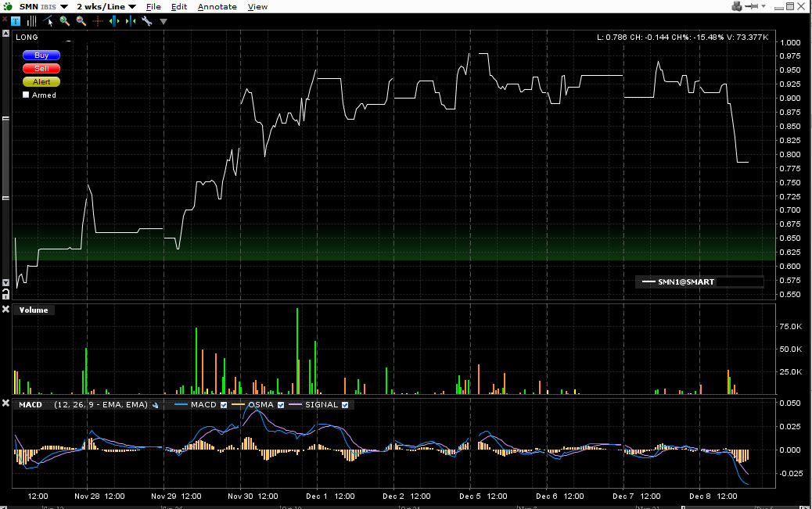Screen dimensions: 812x509
Task: Select the trendline drawing tool
Action: (49, 21)
